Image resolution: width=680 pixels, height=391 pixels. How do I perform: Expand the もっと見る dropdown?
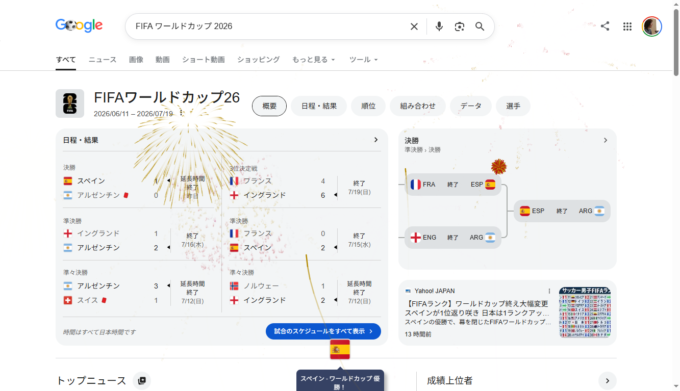314,60
